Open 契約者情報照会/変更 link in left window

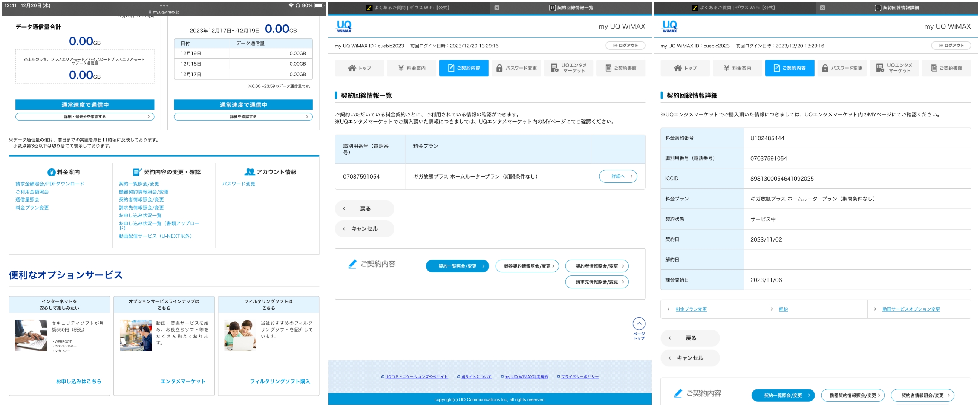coord(141,200)
